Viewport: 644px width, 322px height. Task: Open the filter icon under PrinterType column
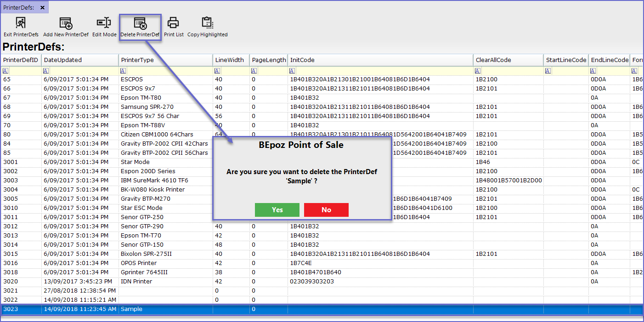123,71
